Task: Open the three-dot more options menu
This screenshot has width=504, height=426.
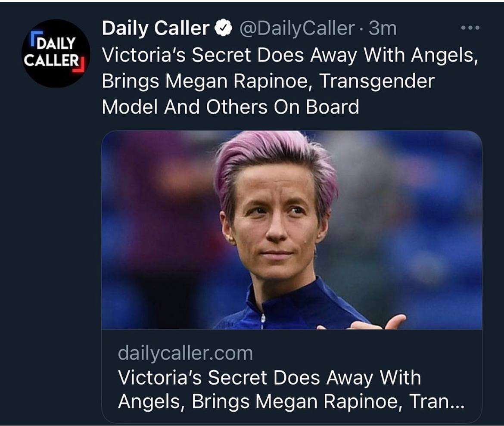Action: (470, 28)
